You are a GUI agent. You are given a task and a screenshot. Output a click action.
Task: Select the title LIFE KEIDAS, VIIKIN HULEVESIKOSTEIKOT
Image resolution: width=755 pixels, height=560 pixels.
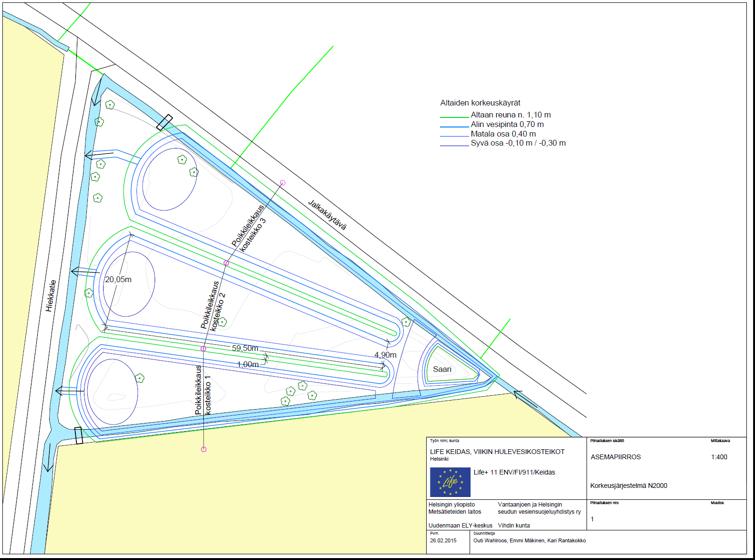click(x=497, y=452)
